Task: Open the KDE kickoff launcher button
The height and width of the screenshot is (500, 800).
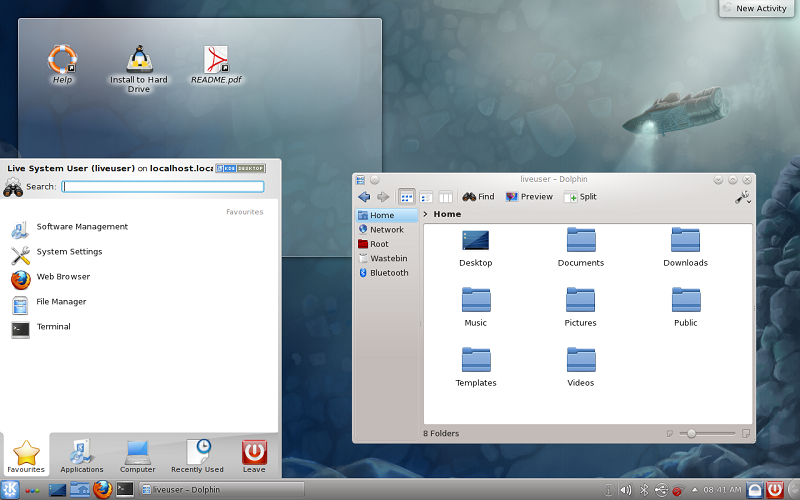Action: [10, 490]
